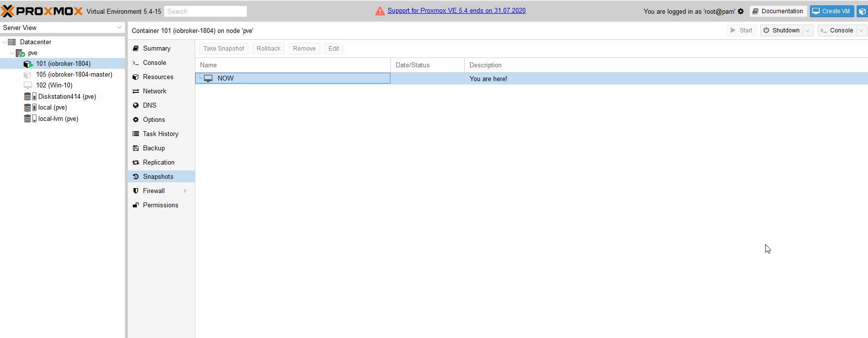Click the Replication retweet icon

coord(136,163)
